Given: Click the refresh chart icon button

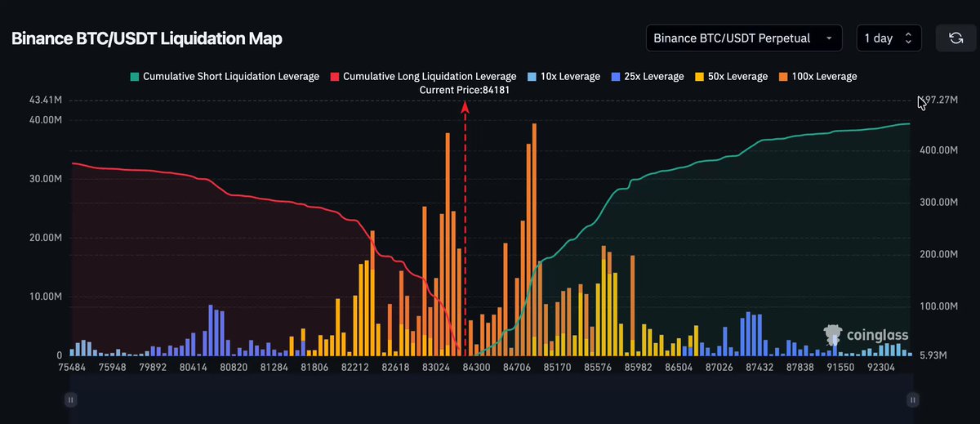Looking at the screenshot, I should point(955,38).
